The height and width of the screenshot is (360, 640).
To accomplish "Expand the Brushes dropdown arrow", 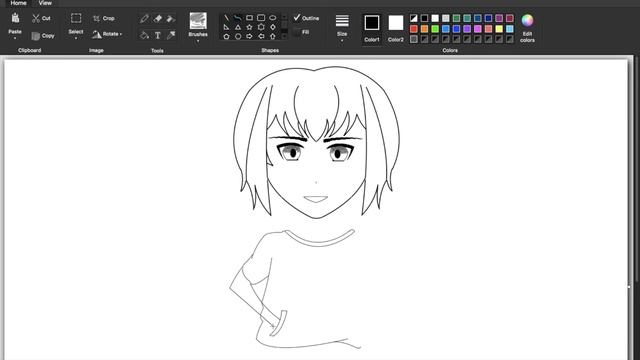I will point(198,41).
